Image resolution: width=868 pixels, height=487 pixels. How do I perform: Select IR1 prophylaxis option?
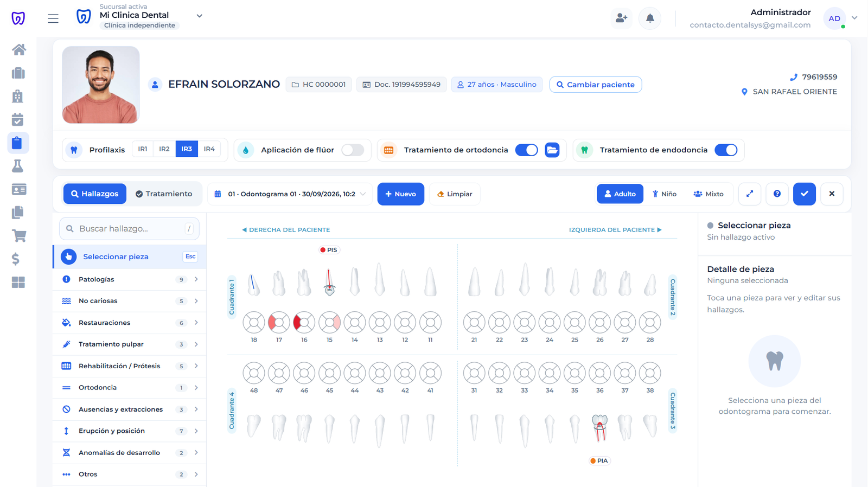(x=143, y=149)
